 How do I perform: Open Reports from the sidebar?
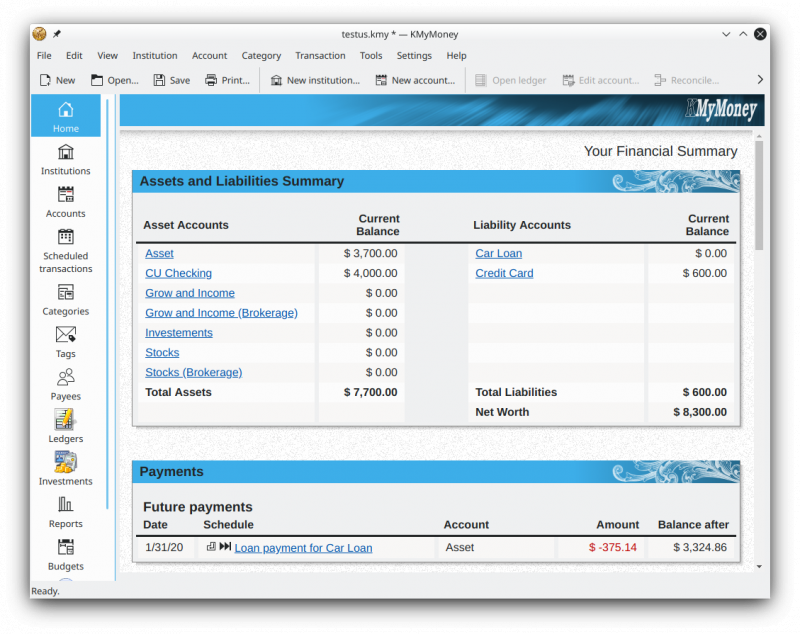coord(65,513)
